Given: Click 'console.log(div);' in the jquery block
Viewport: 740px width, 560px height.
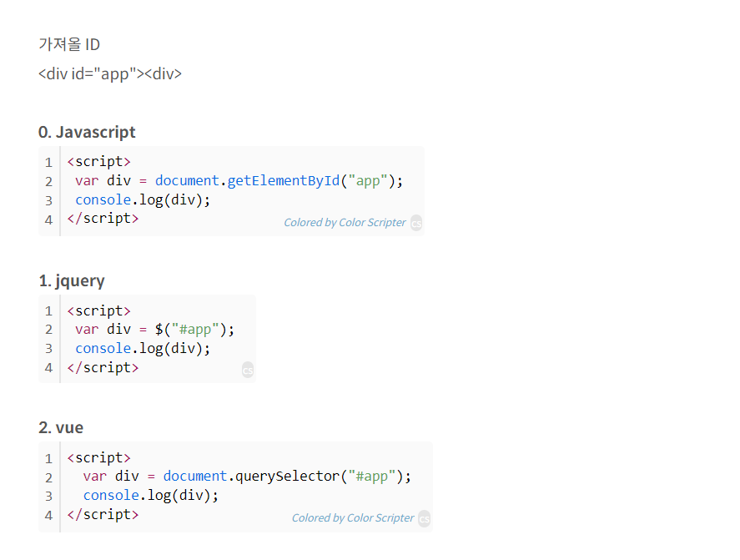Looking at the screenshot, I should [143, 349].
